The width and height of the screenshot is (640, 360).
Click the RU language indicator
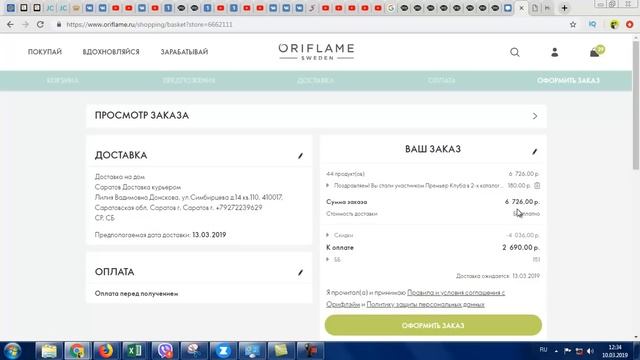(543, 350)
